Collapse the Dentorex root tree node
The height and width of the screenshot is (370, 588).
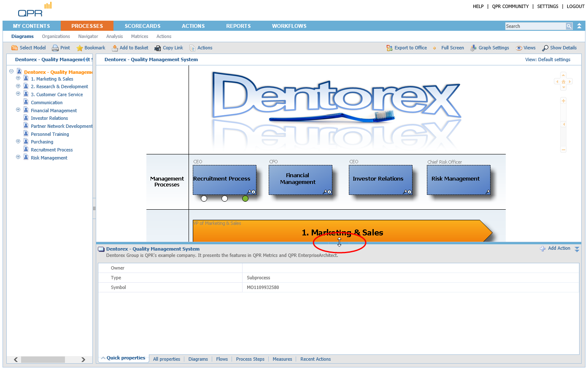[x=11, y=71]
